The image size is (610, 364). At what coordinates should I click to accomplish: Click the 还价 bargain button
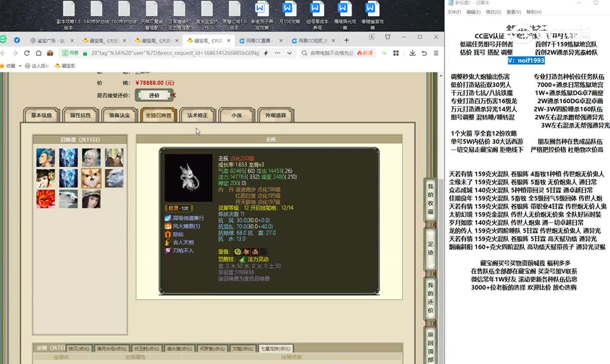(x=154, y=95)
